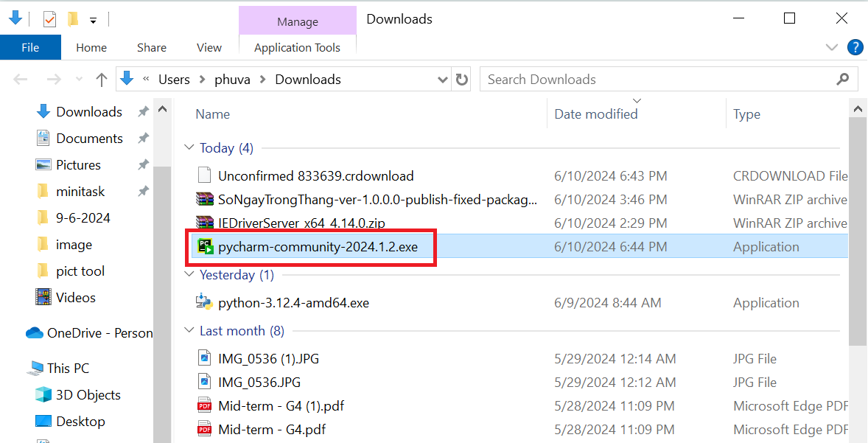The image size is (868, 443).
Task: Collapse the Yesterday group
Action: pyautogui.click(x=190, y=274)
